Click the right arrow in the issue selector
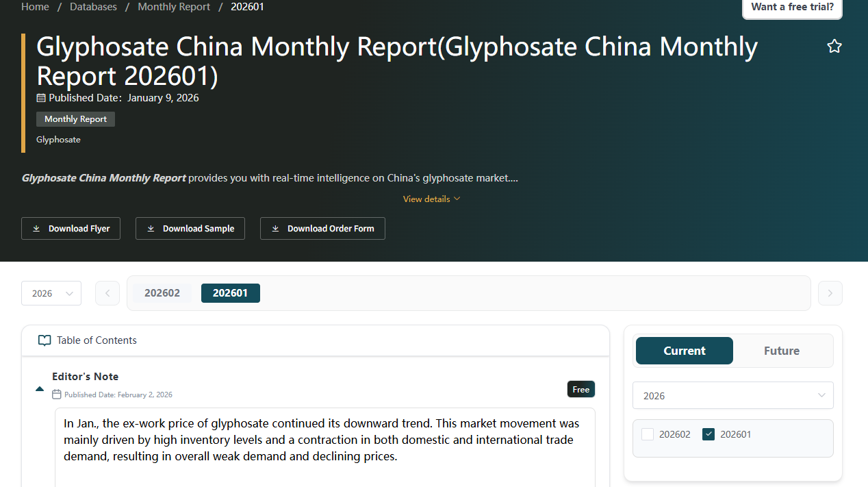This screenshot has width=868, height=487. click(830, 292)
